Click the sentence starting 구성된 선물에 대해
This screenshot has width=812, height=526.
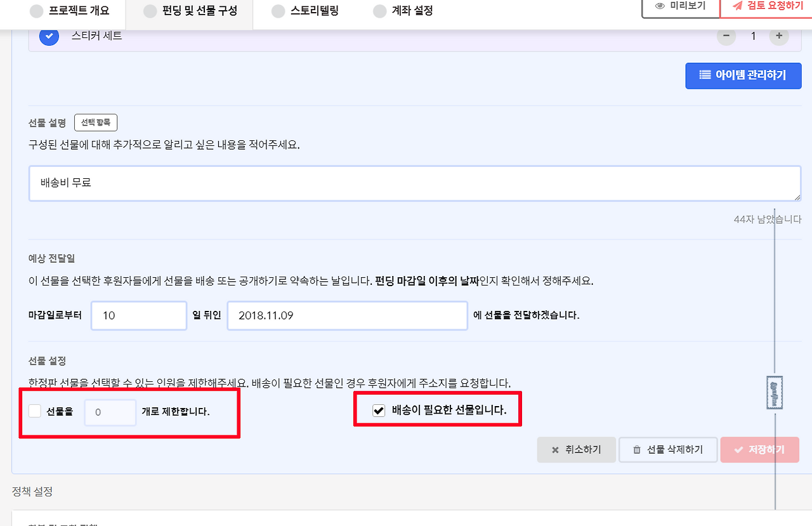[164, 145]
